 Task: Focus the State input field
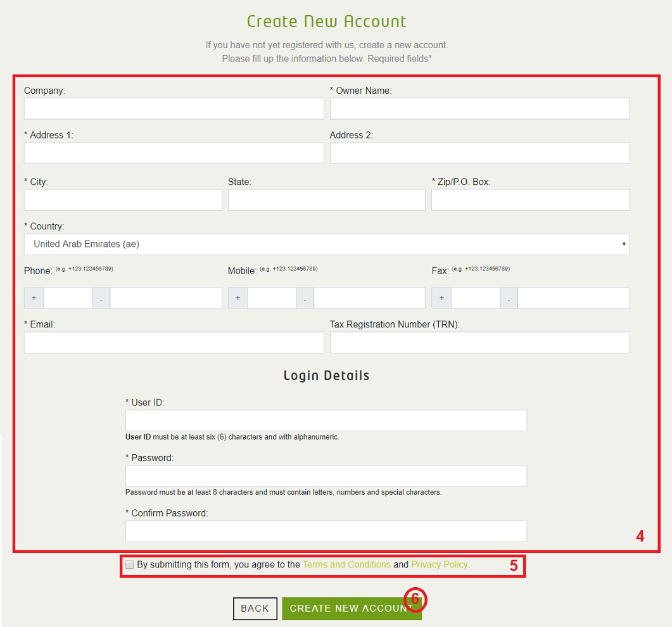(x=326, y=200)
